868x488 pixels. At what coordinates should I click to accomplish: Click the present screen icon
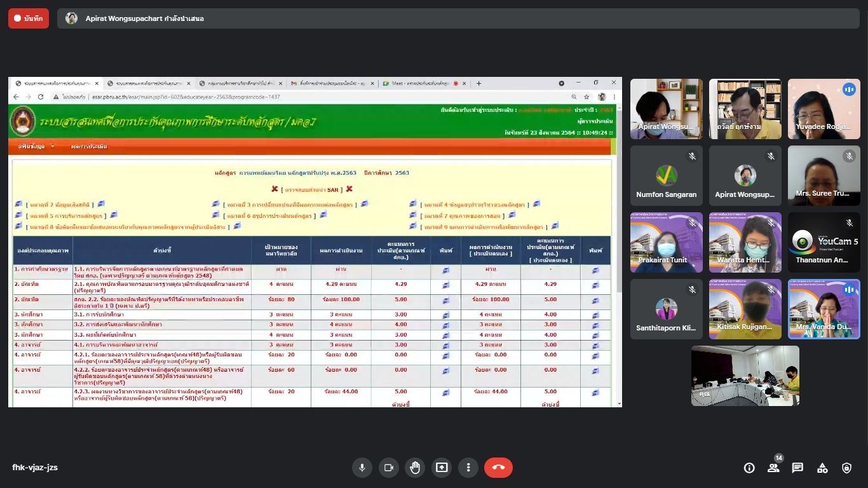[442, 468]
